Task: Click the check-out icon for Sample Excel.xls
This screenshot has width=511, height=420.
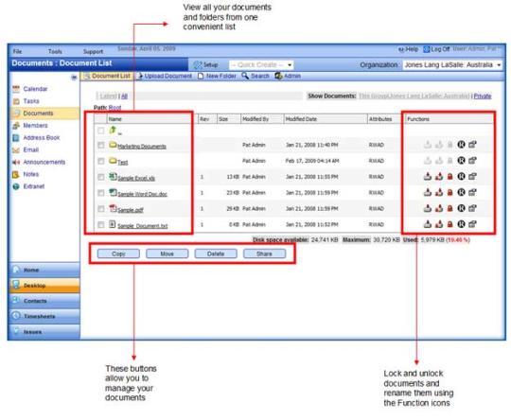Action: tap(439, 177)
